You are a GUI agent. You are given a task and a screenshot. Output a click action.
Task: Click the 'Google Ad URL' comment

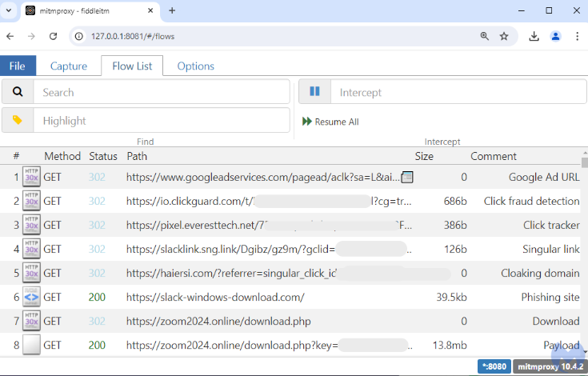coord(544,177)
